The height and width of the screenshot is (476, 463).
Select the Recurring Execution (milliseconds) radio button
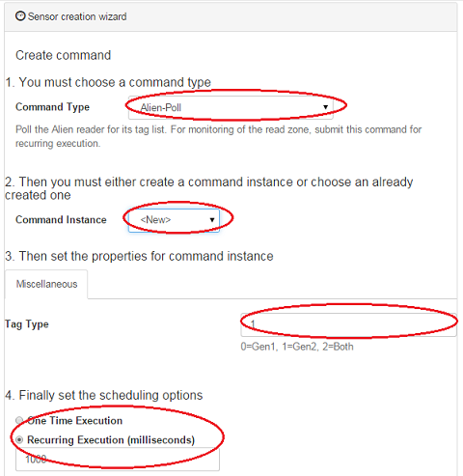point(19,439)
